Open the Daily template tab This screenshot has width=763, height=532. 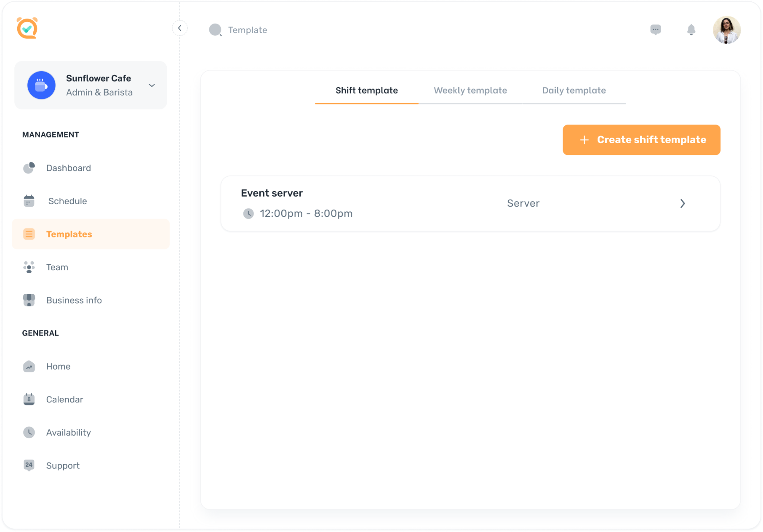coord(574,90)
